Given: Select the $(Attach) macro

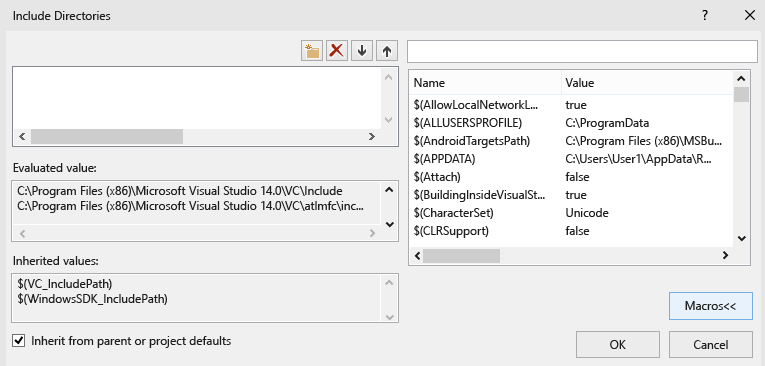Looking at the screenshot, I should [571, 177].
